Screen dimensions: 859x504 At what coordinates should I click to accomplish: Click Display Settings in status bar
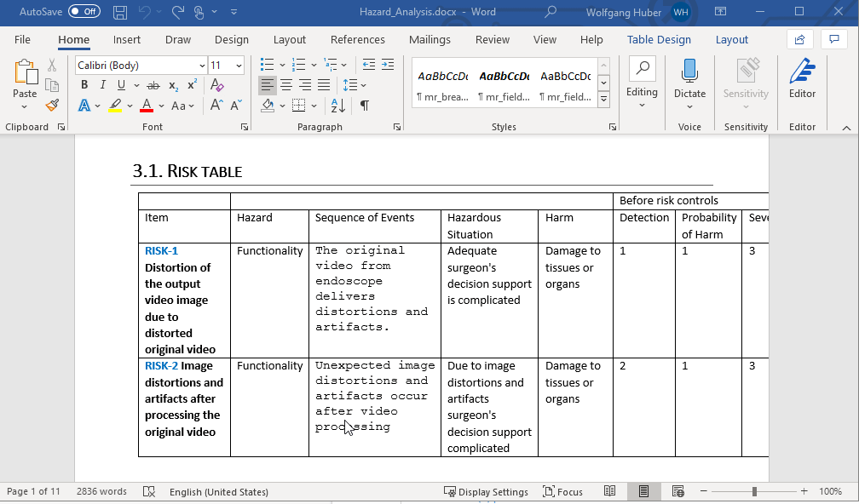(x=486, y=491)
